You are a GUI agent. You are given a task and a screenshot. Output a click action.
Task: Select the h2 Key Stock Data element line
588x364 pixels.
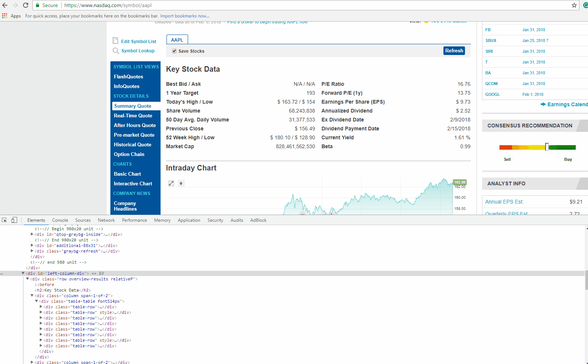pos(62,290)
